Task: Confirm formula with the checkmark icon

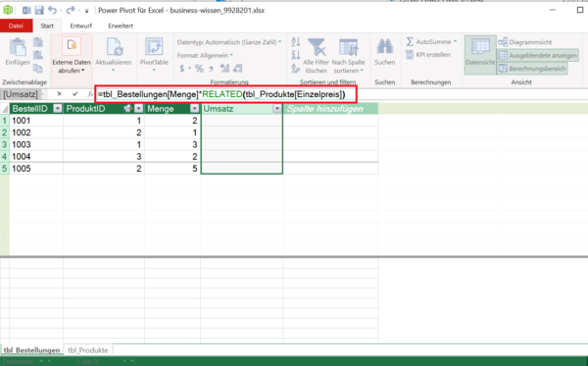Action: (x=75, y=94)
